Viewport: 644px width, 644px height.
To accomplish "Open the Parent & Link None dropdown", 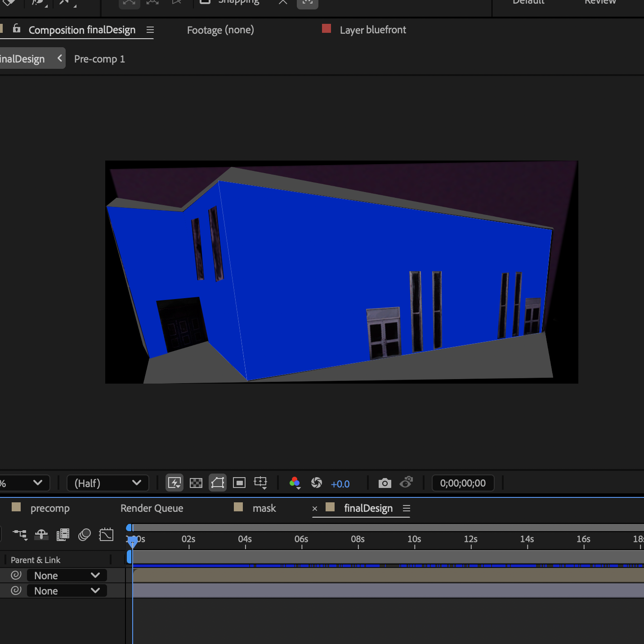I will [66, 575].
